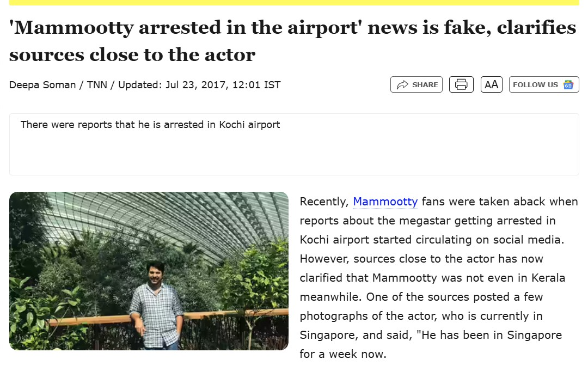Viewport: 588px width, 383px height.
Task: Click the Google News icon in Follow Us
Action: (x=569, y=84)
